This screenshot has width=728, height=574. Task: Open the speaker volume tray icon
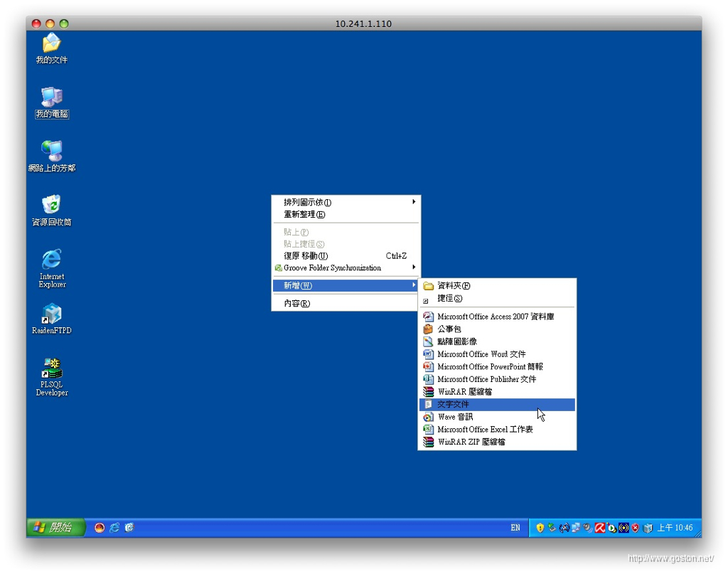pyautogui.click(x=588, y=528)
